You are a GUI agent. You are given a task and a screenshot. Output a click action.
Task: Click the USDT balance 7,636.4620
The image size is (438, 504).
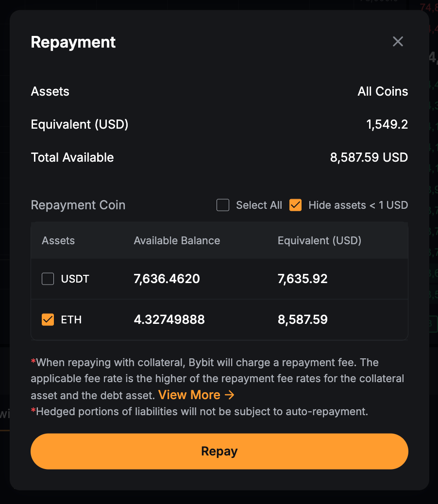(167, 279)
